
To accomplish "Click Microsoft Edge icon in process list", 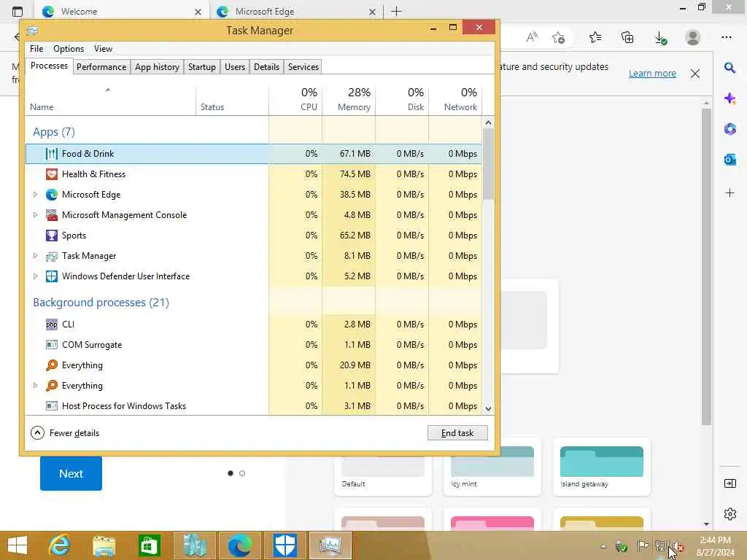I will pos(52,195).
